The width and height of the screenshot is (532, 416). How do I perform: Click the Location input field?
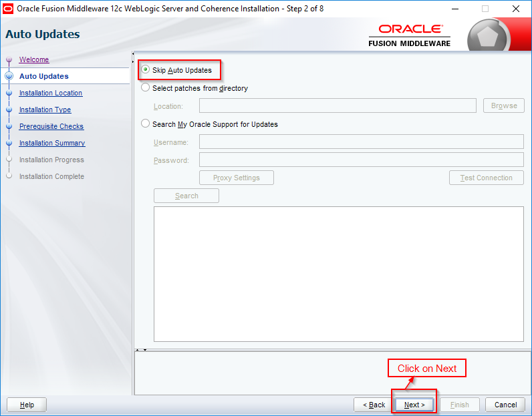tap(338, 106)
